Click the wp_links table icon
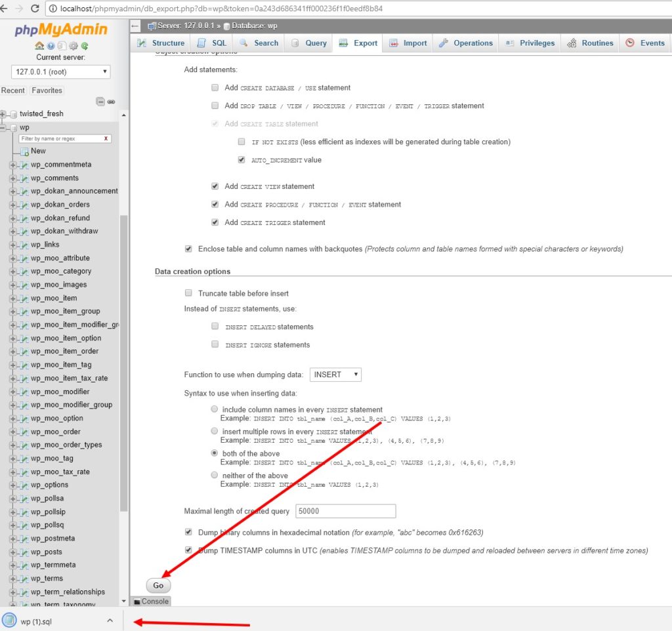This screenshot has width=672, height=631. (x=24, y=245)
